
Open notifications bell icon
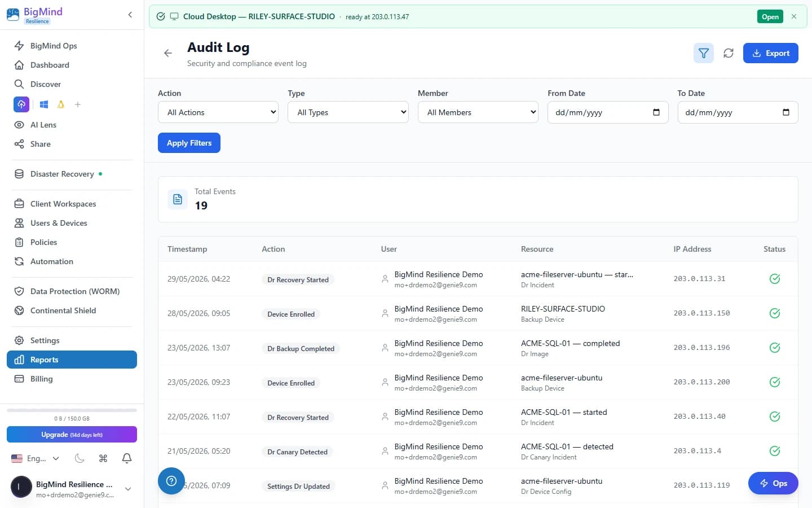[x=127, y=458]
